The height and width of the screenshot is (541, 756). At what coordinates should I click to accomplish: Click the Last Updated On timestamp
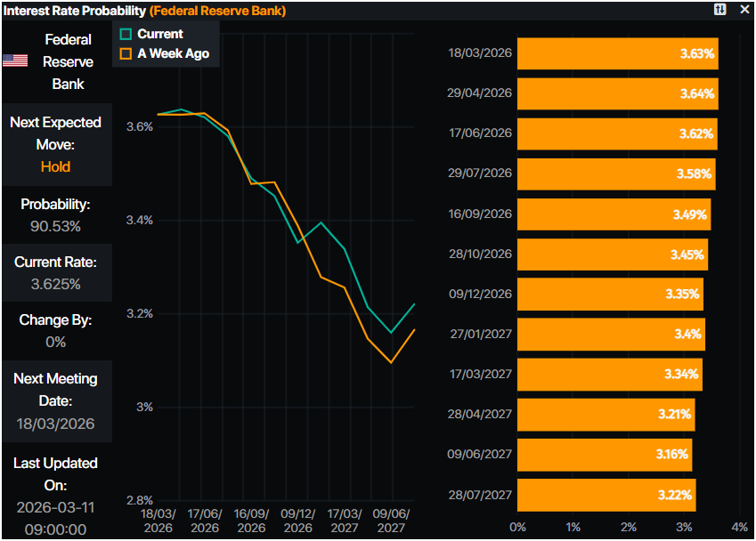coord(55,518)
